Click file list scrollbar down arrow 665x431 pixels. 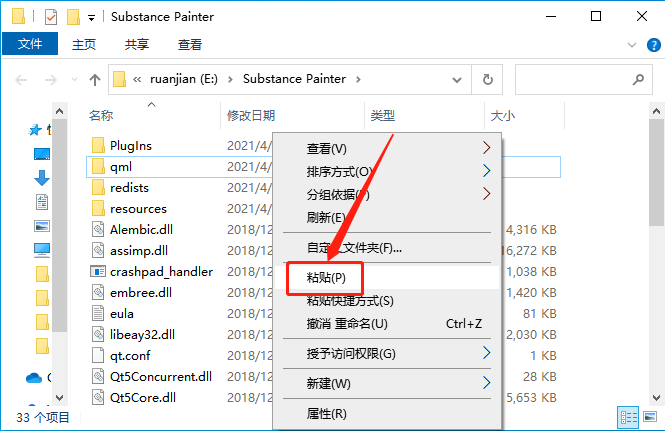[657, 397]
